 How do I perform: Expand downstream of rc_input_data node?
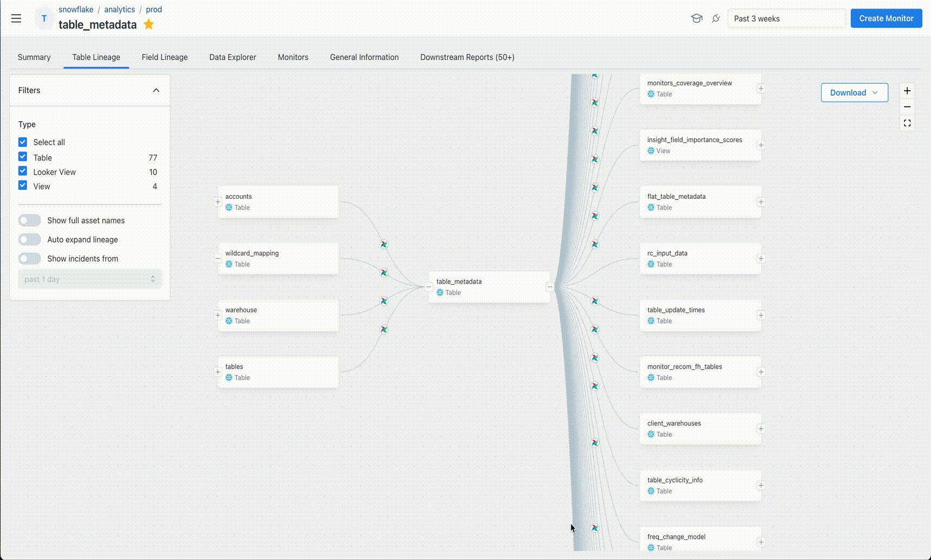point(761,259)
